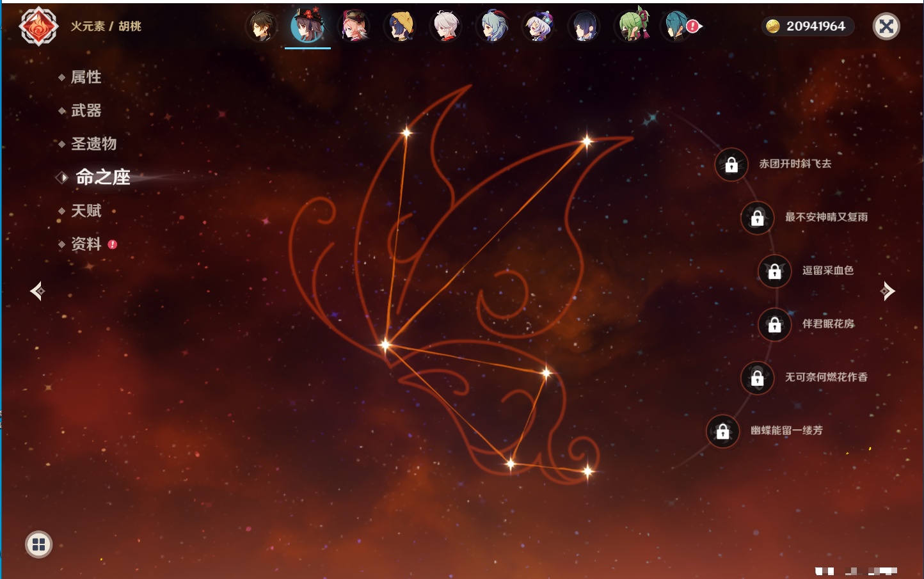Open the 属性 attributes menu
The height and width of the screenshot is (579, 924).
(86, 77)
